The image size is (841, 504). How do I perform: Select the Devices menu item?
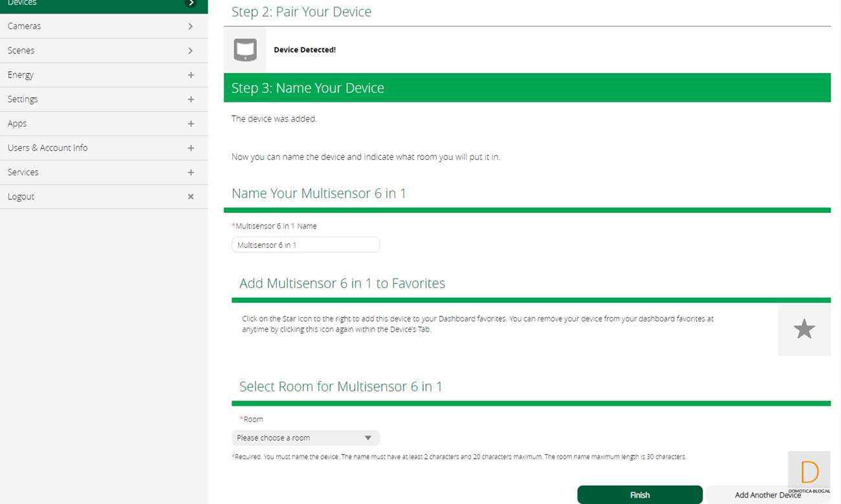coord(23,4)
